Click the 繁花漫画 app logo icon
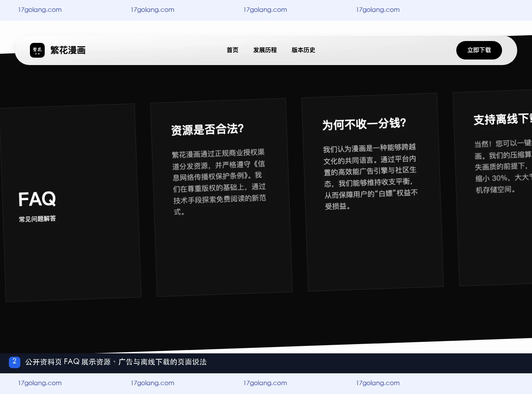Viewport: 532px width, 394px height. 37,50
